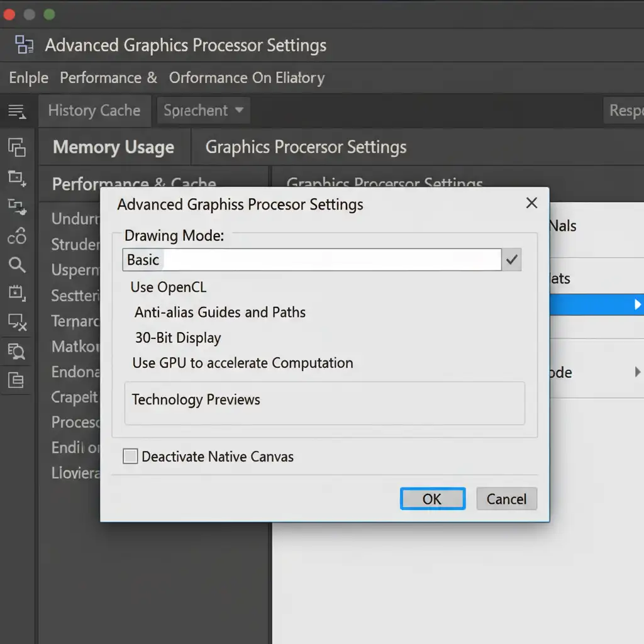Viewport: 644px width, 644px height.
Task: Enable the Deactivate Native Canvas checkbox
Action: [130, 457]
